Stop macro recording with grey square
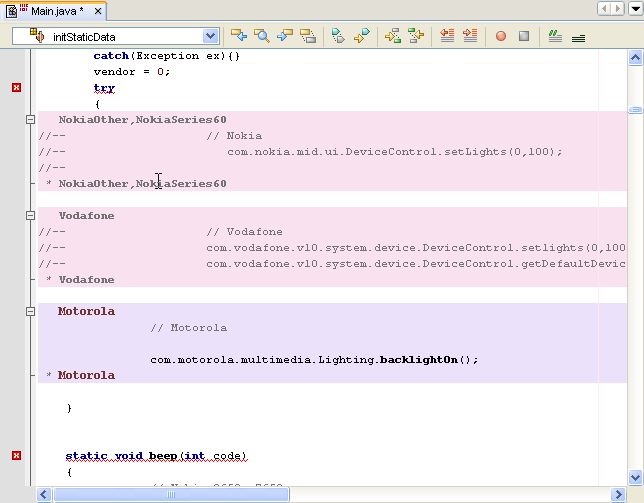Image resolution: width=644 pixels, height=503 pixels. pyautogui.click(x=524, y=36)
